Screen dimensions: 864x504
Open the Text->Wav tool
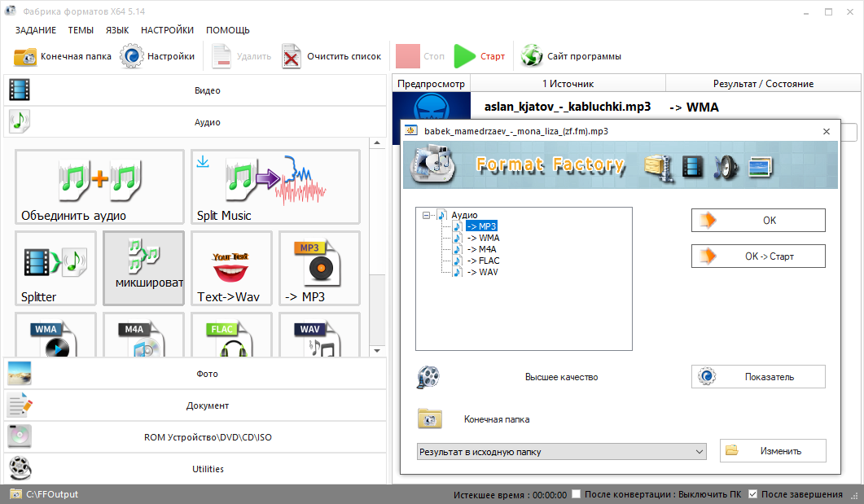231,268
